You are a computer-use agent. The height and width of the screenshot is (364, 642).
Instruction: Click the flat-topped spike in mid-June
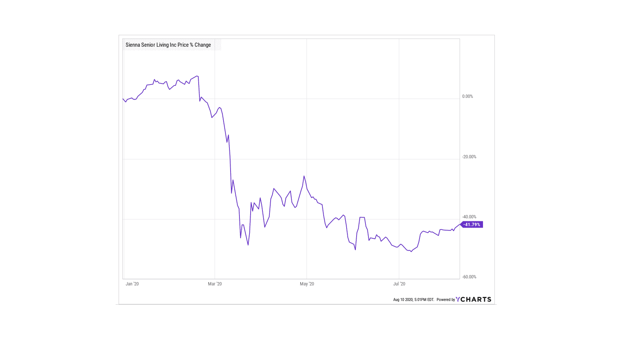pos(362,217)
